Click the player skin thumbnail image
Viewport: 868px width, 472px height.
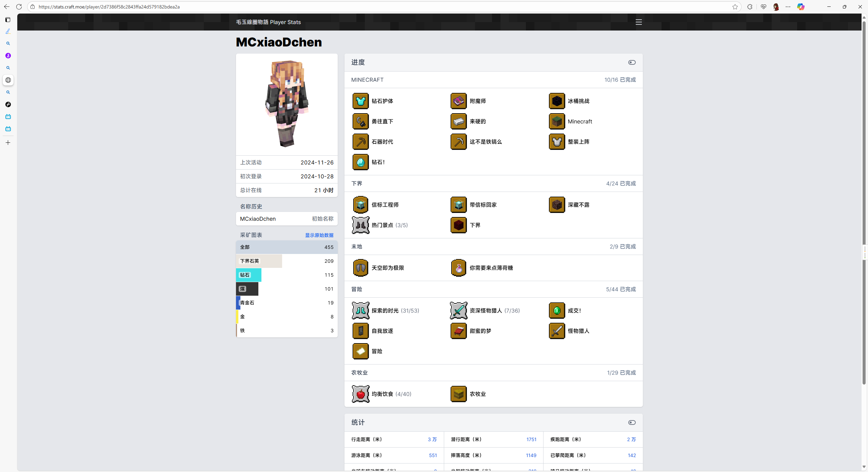pyautogui.click(x=287, y=103)
